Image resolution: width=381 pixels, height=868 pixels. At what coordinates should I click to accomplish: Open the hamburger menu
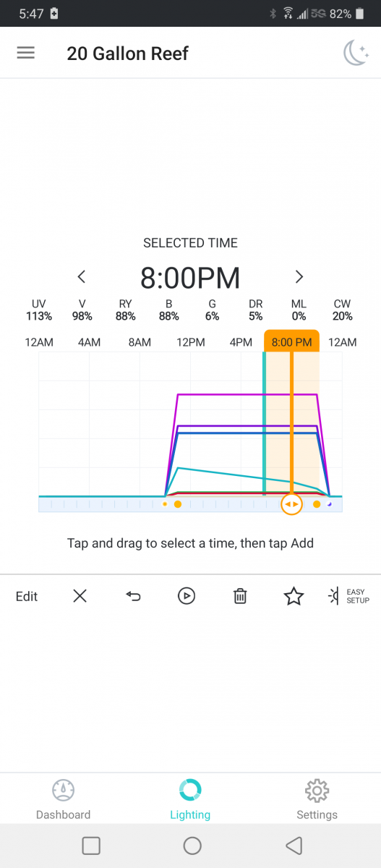click(25, 54)
